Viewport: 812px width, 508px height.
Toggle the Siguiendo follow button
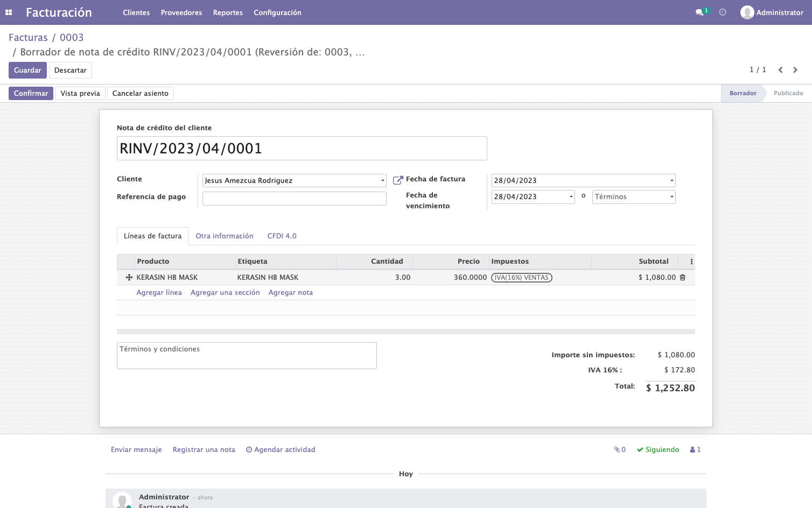coord(658,450)
